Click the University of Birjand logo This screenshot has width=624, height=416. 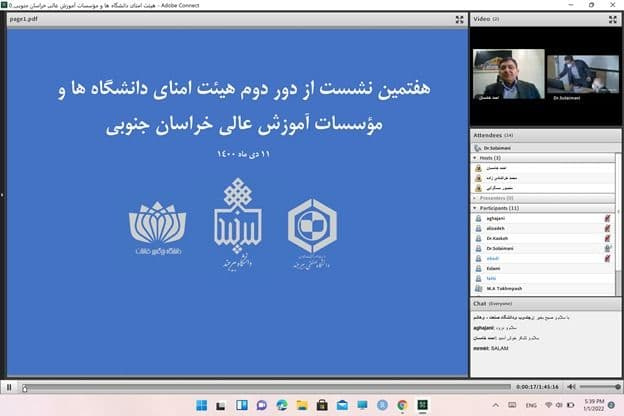[x=238, y=224]
